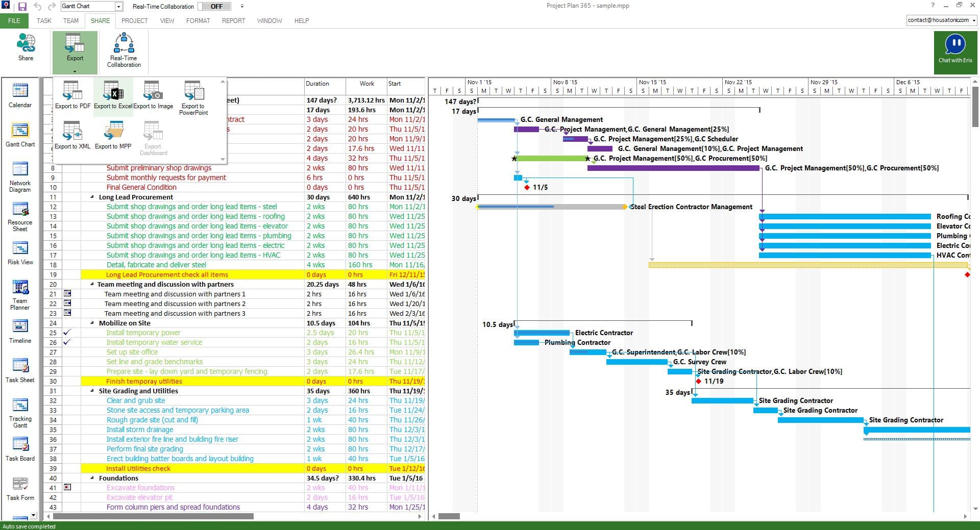980x530 pixels.
Task: Click the Redo arrow icon
Action: (x=52, y=7)
